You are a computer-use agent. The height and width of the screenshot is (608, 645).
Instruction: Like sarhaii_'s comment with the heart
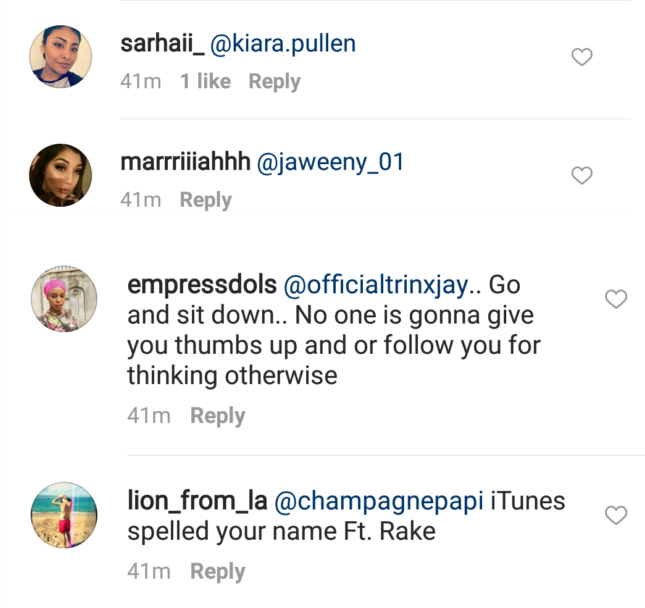click(581, 59)
